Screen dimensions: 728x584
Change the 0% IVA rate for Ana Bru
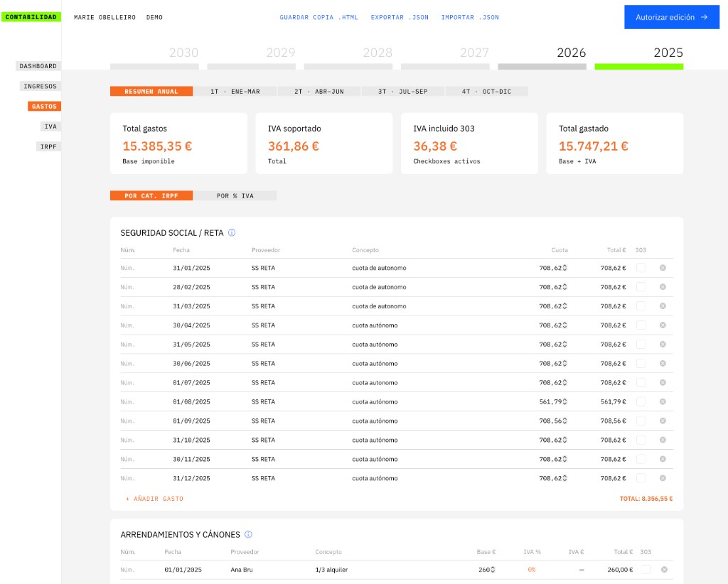point(532,570)
